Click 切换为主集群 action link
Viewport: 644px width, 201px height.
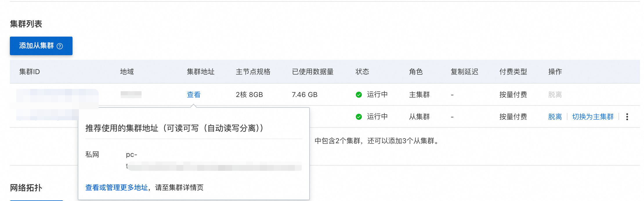pyautogui.click(x=593, y=117)
